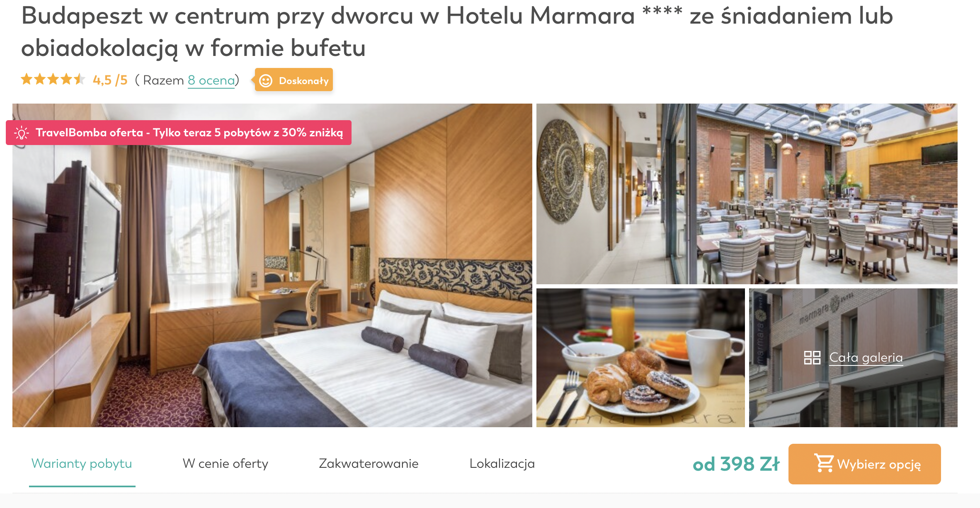Open the Cała galeria link

pyautogui.click(x=866, y=358)
